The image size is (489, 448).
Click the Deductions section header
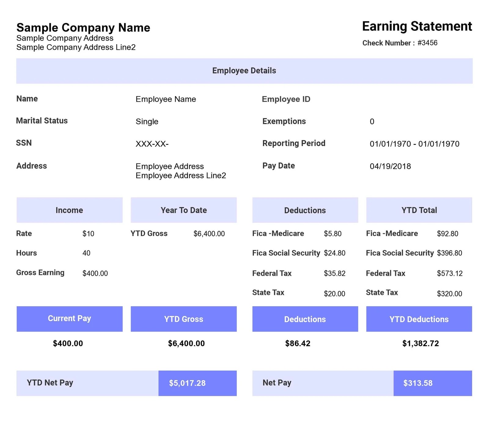(x=305, y=210)
